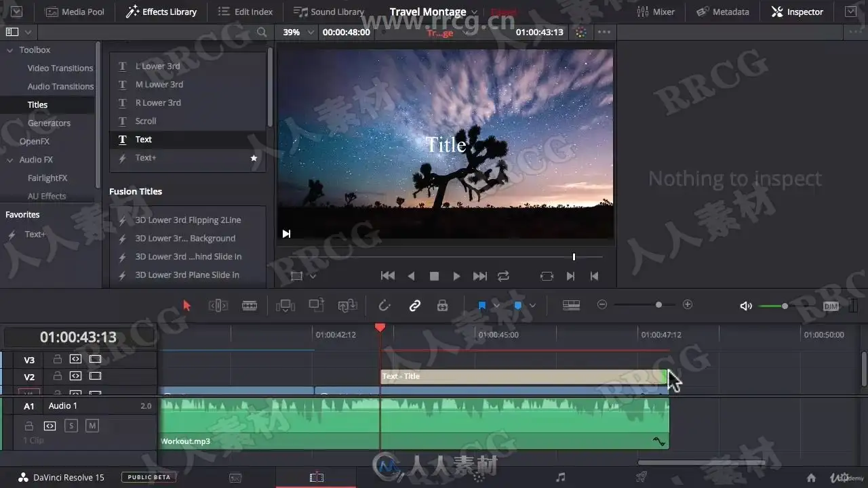
Task: Switch to the Sound Library tab
Action: [x=329, y=12]
